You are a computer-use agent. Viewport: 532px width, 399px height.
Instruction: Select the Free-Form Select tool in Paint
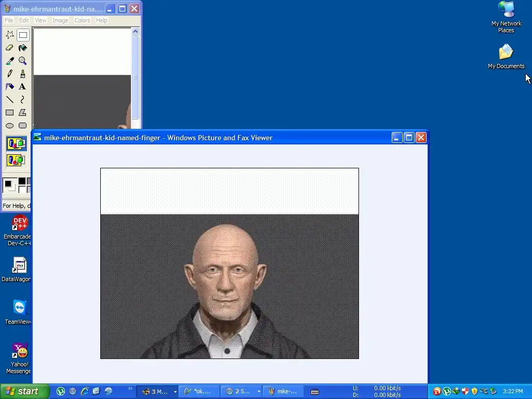[x=10, y=35]
